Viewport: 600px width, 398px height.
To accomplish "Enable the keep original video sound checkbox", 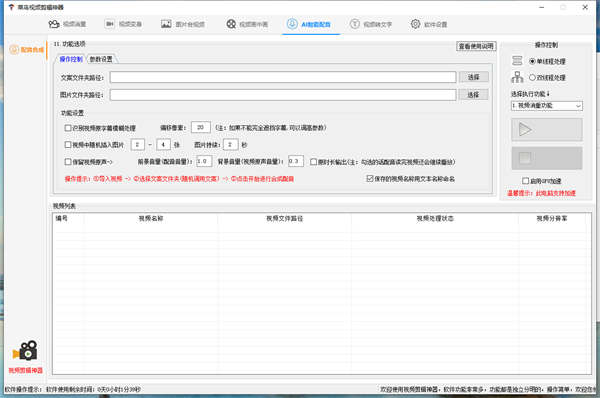I will coord(68,162).
